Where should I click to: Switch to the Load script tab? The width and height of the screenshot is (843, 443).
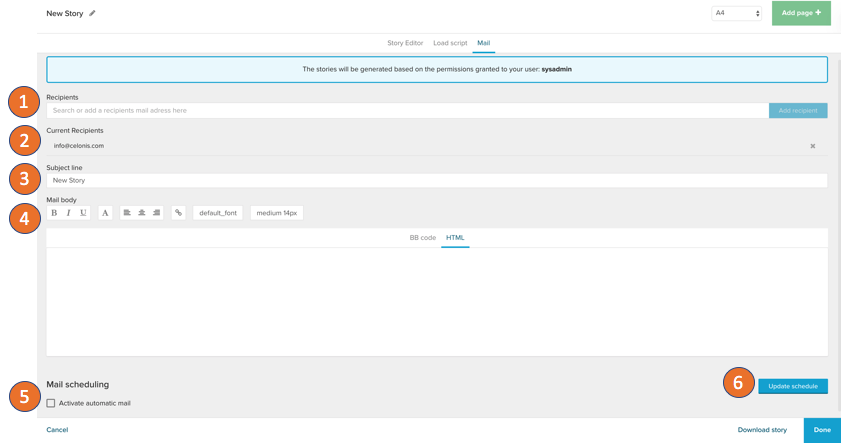pos(450,43)
